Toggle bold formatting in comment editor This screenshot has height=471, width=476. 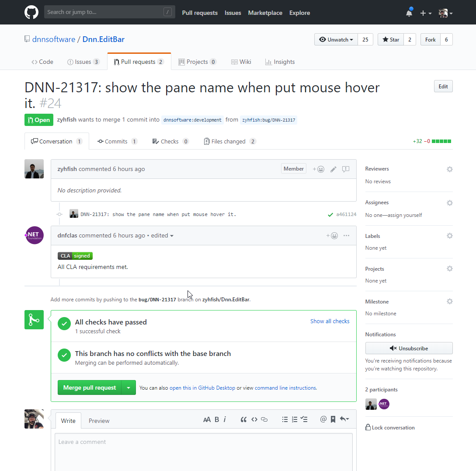(x=217, y=419)
